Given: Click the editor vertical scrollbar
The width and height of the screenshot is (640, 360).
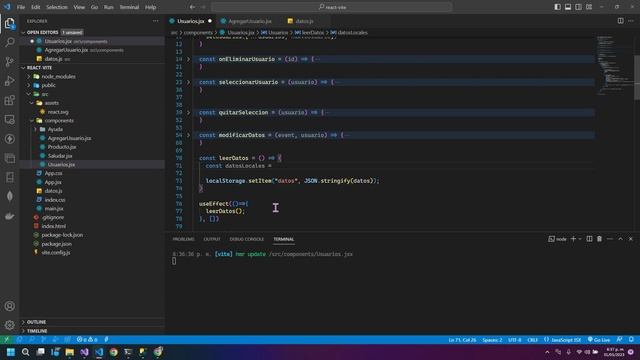Looking at the screenshot, I should 637,78.
